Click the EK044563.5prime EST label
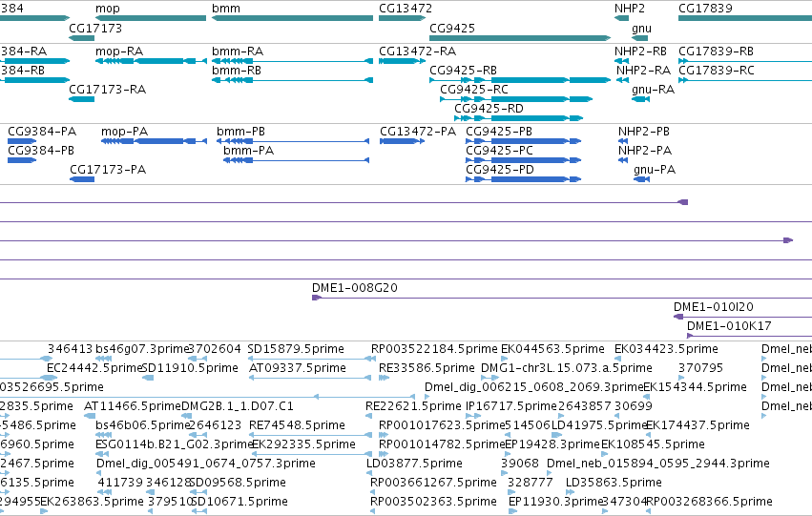 coord(552,349)
